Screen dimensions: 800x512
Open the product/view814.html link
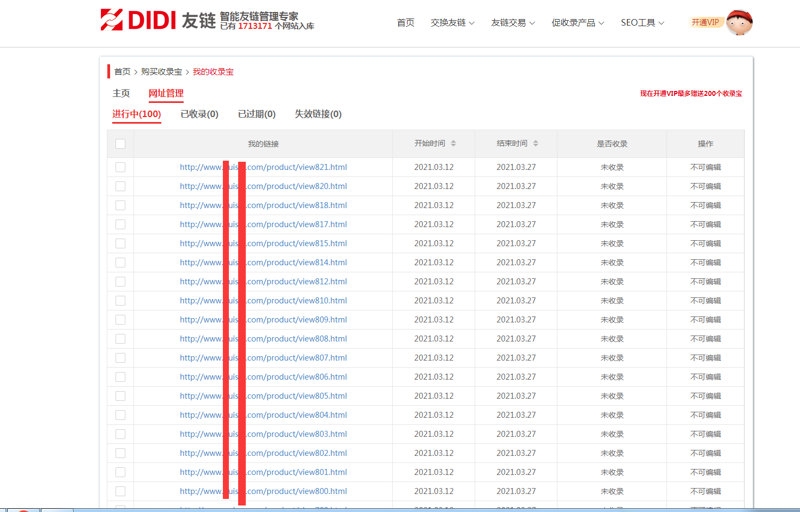263,263
